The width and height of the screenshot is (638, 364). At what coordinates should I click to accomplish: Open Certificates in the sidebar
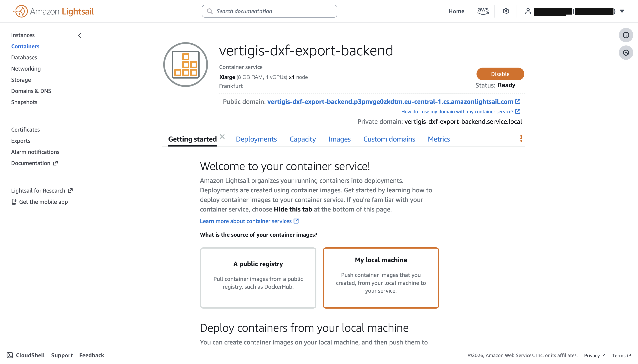click(x=25, y=130)
